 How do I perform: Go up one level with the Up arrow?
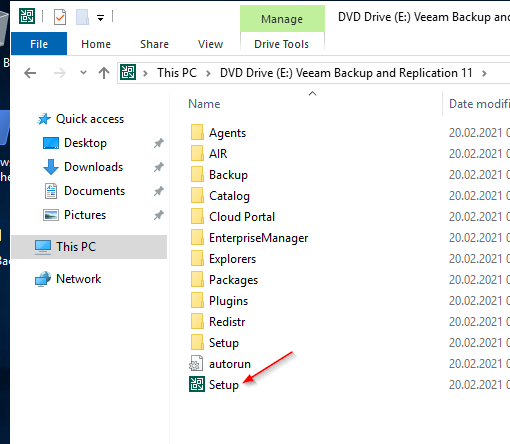pyautogui.click(x=104, y=73)
